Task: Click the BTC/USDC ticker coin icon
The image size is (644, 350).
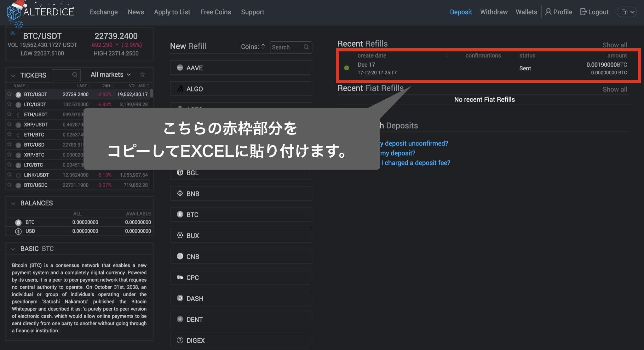Action: 18,185
